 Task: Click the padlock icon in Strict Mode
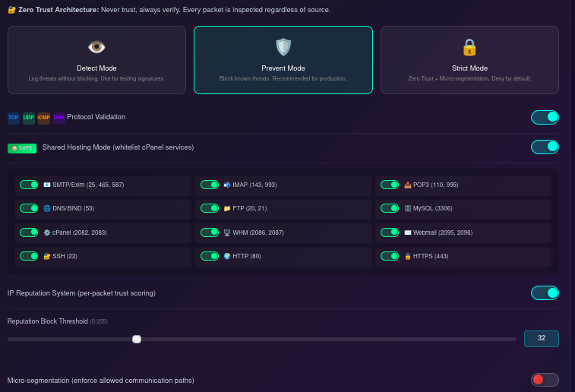(x=469, y=47)
